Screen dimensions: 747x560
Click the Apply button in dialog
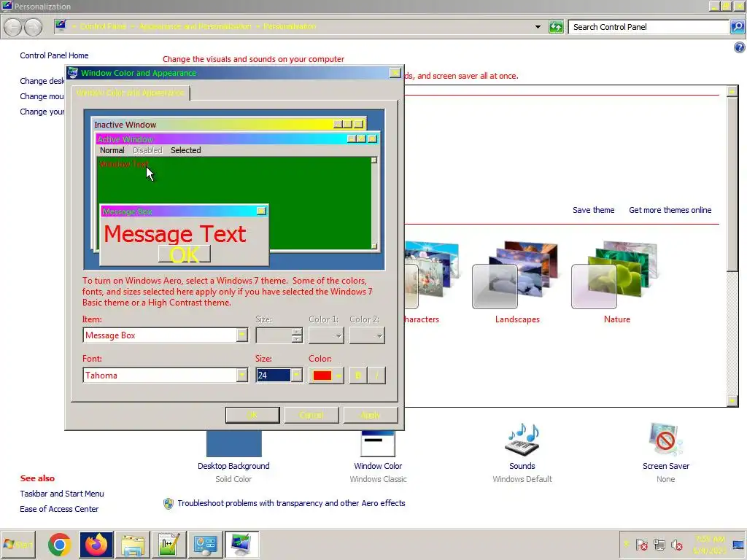coord(370,415)
